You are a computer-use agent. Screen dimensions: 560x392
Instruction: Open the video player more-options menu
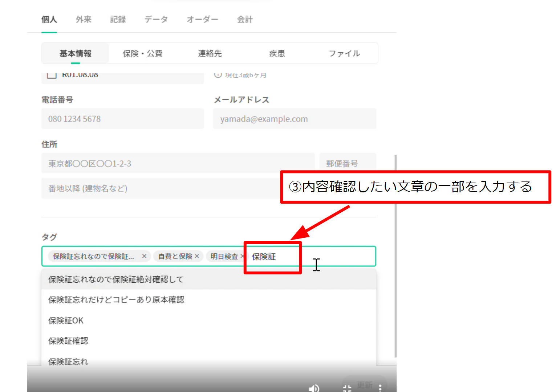click(380, 388)
